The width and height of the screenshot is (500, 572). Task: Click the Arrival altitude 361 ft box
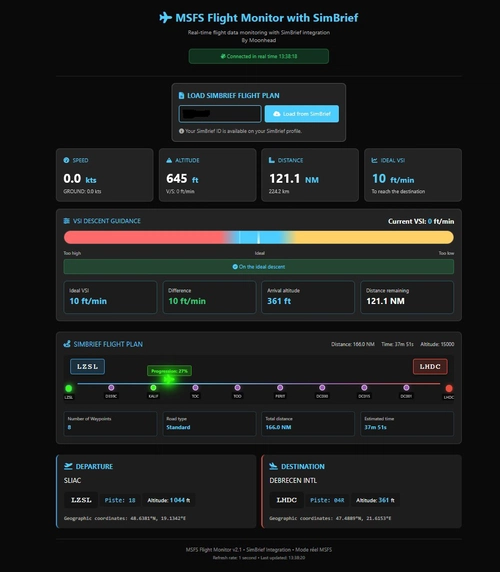(x=308, y=297)
